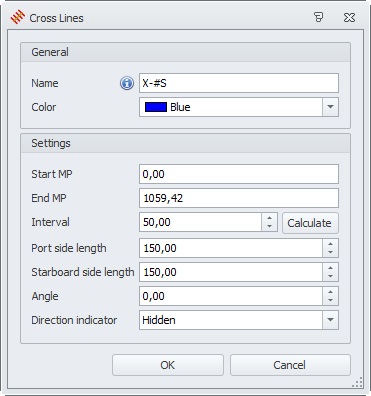
Task: Click the blue color swatch
Action: [156, 107]
